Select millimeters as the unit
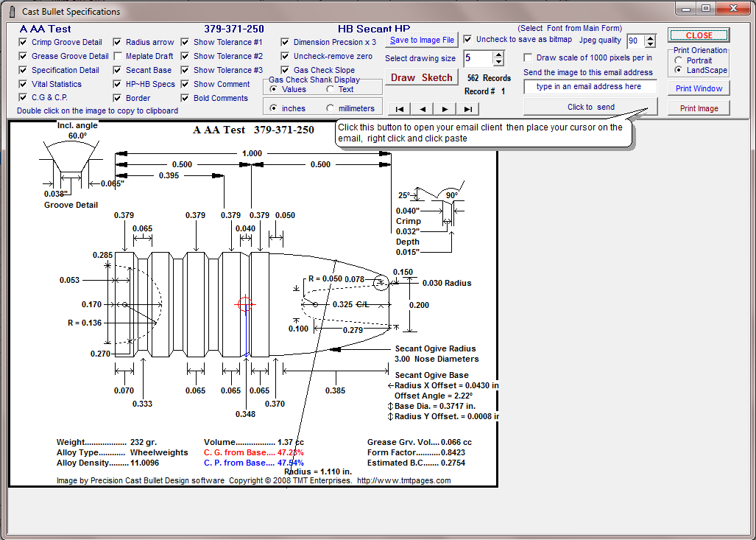Image resolution: width=756 pixels, height=540 pixels. click(x=330, y=108)
